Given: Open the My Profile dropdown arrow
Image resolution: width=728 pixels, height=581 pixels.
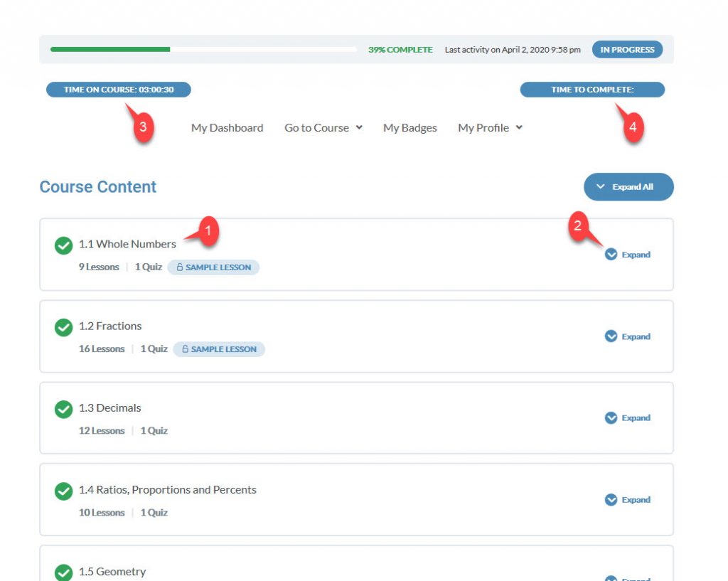Looking at the screenshot, I should click(519, 128).
